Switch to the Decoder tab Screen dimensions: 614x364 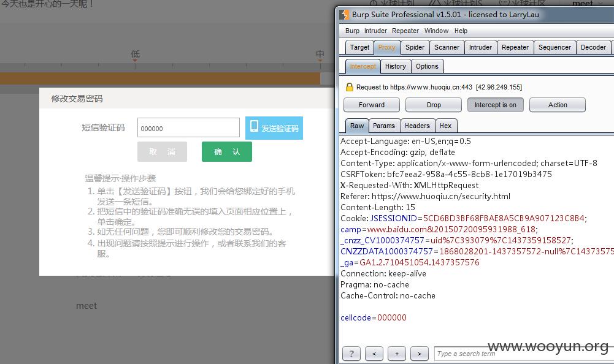tap(593, 47)
